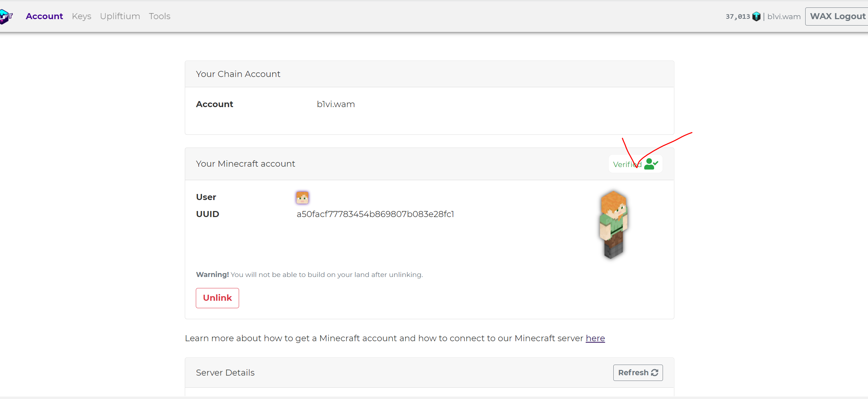
Task: Click the b1vi.wam username in header
Action: pyautogui.click(x=784, y=17)
